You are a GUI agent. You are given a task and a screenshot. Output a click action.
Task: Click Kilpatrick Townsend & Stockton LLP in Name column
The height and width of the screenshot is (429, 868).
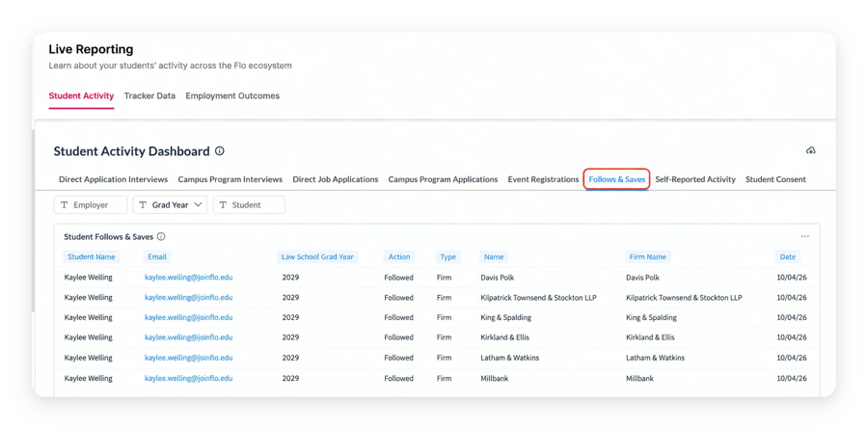(538, 297)
